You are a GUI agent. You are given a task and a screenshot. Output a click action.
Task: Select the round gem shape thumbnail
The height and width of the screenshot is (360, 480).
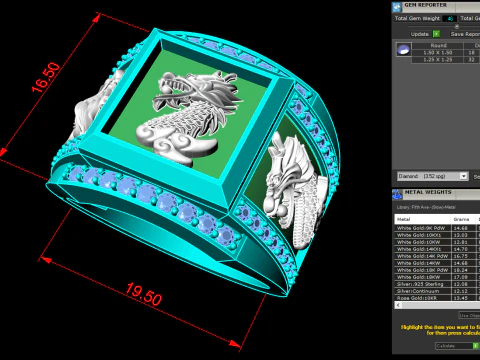tap(403, 50)
